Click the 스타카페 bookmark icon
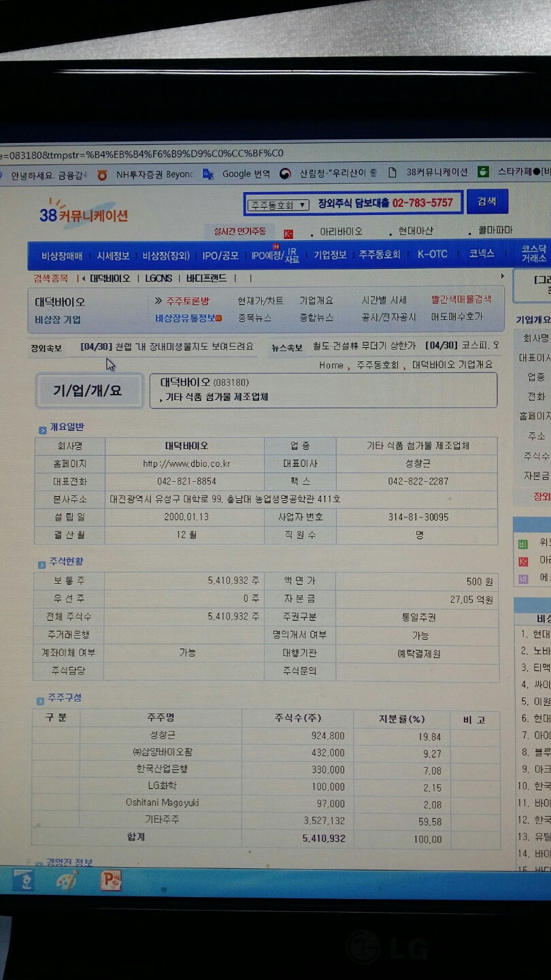Screen dimensions: 551x980 pyautogui.click(x=483, y=172)
